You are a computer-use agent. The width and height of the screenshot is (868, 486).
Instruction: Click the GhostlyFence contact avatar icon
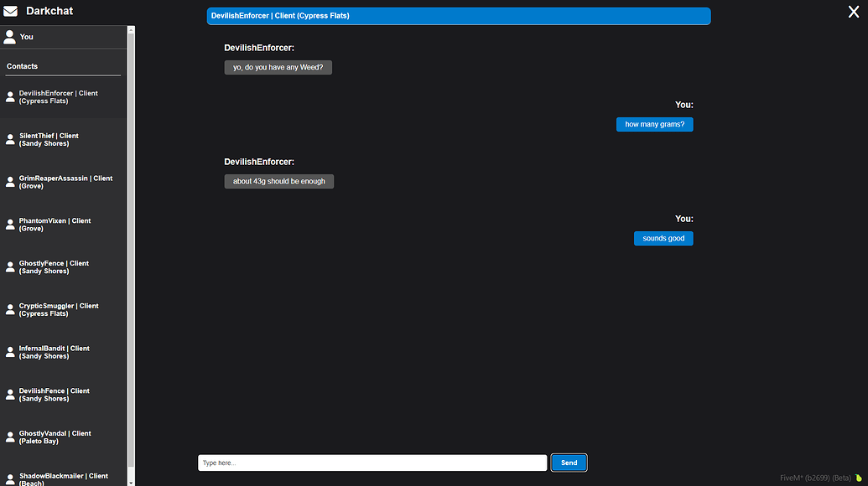[x=10, y=267]
